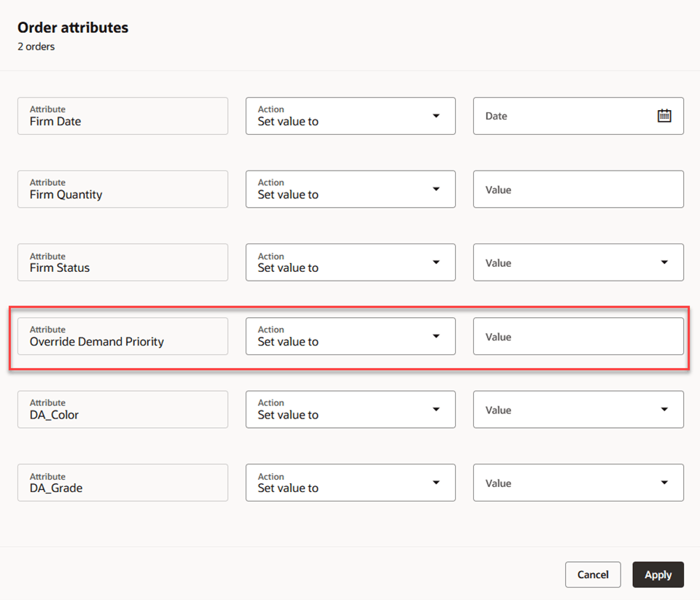Viewport: 700px width, 600px height.
Task: Apply the order attribute changes
Action: click(x=658, y=574)
